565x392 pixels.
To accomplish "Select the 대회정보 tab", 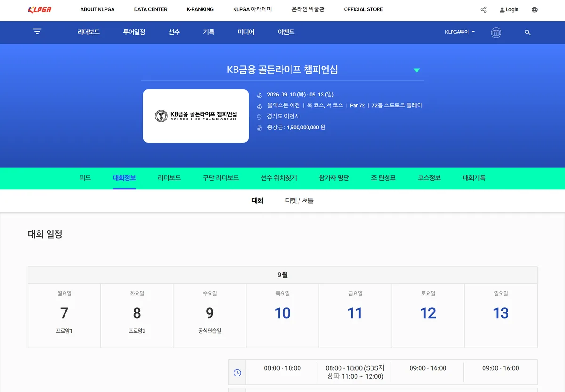I will [x=124, y=178].
